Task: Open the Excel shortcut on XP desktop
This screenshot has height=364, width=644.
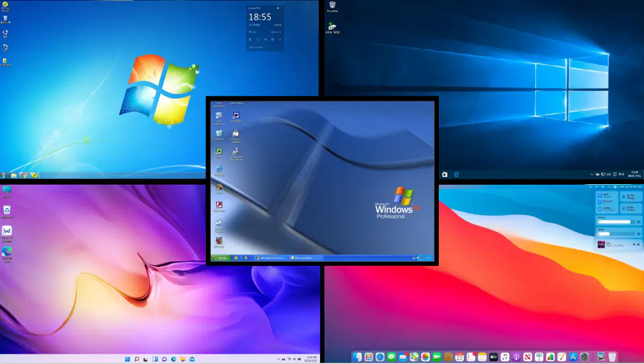Action: pyautogui.click(x=219, y=153)
